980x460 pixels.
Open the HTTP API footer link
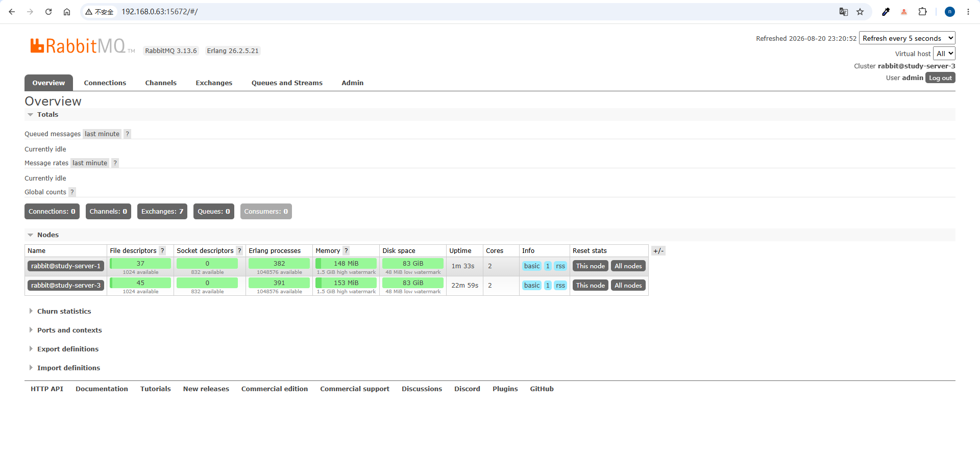47,389
